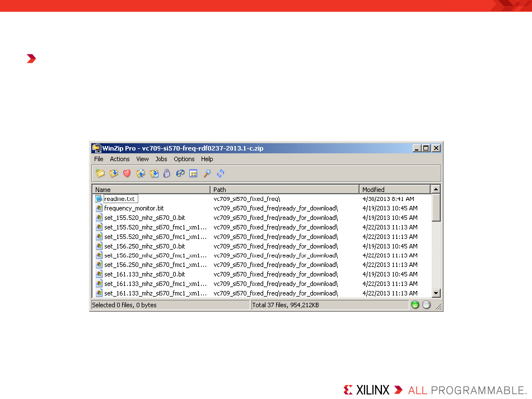Open Favorites with the red heart icon
Screen dimensions: 532x399
click(127, 173)
